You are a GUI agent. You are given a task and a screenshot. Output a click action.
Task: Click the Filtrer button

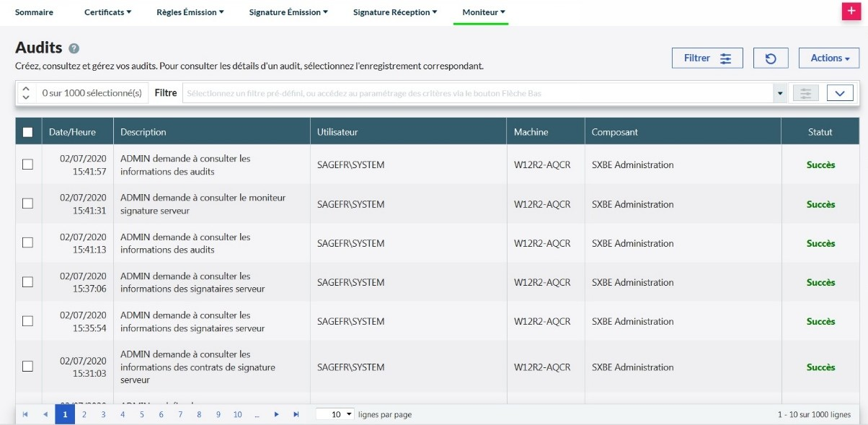click(x=707, y=58)
